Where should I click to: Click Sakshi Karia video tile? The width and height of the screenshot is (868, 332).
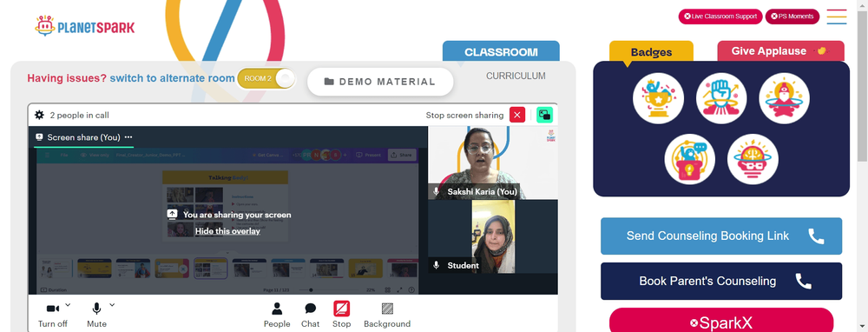(493, 163)
